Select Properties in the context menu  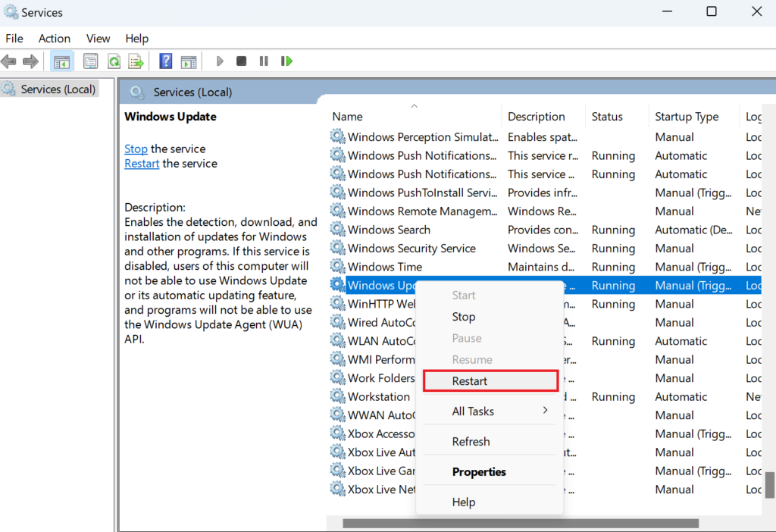479,471
